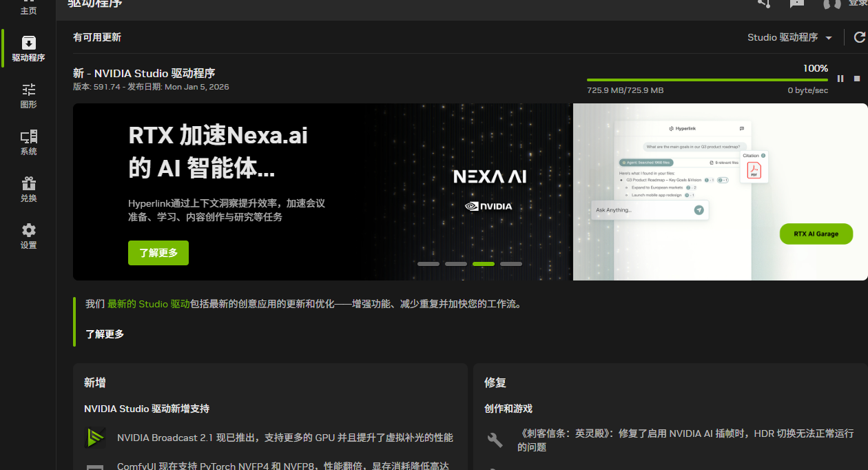The height and width of the screenshot is (470, 868).
Task: Go to the 系统 system section
Action: click(x=28, y=143)
